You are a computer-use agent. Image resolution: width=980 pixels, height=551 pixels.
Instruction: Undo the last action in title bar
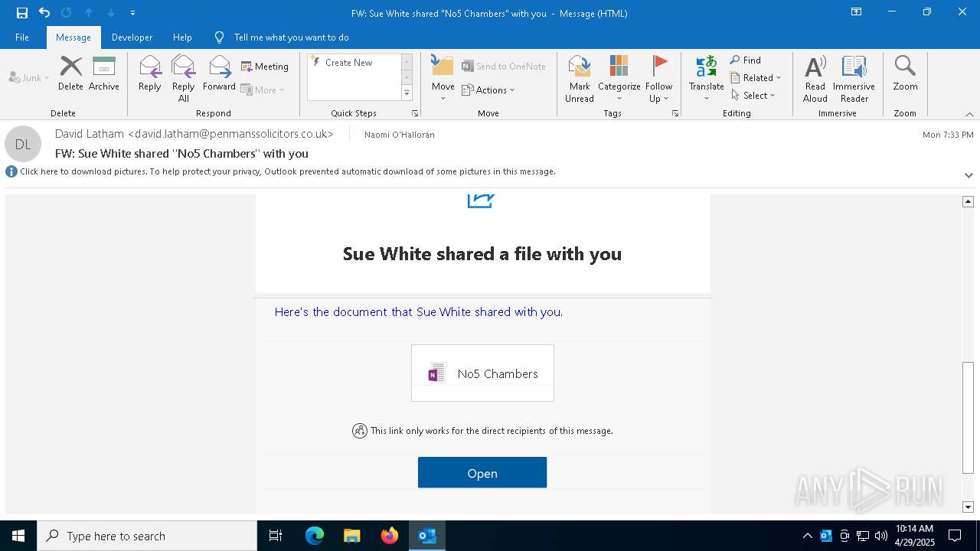(x=44, y=13)
